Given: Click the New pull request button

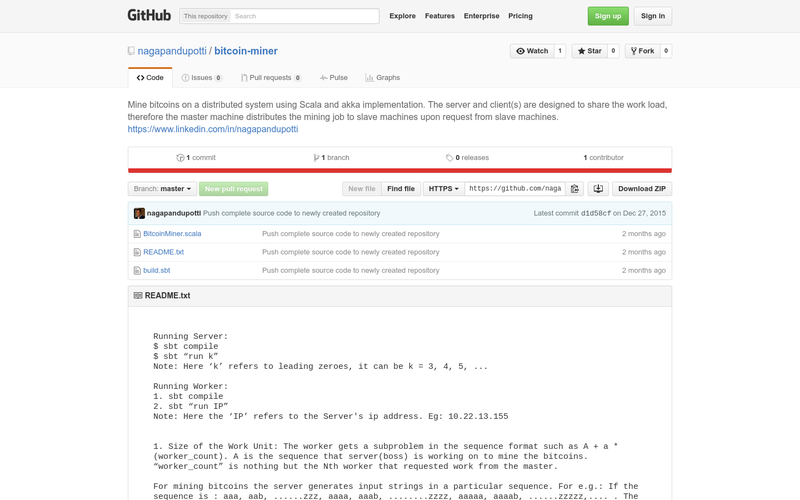Looking at the screenshot, I should (234, 189).
